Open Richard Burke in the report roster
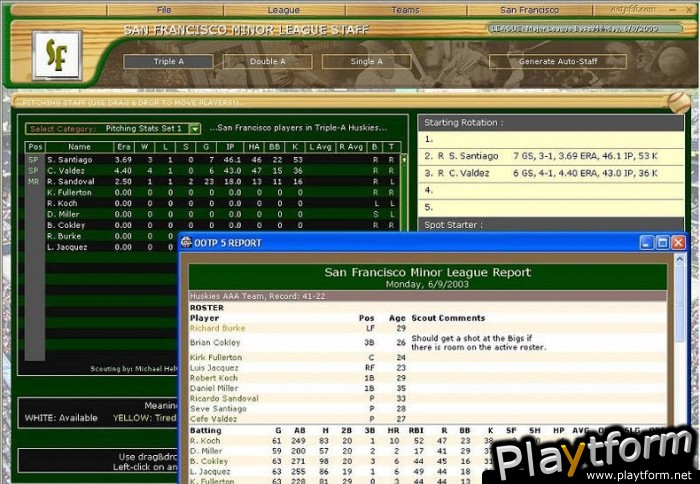700x484 pixels. click(x=217, y=328)
